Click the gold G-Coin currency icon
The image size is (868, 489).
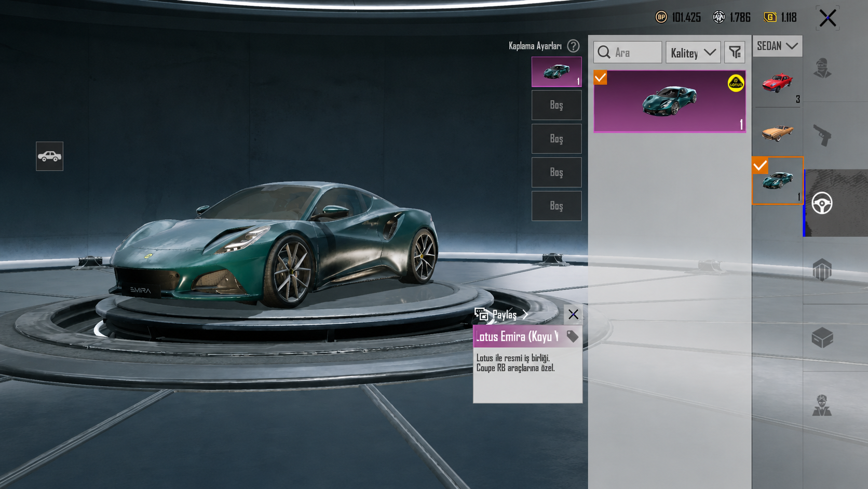point(770,17)
